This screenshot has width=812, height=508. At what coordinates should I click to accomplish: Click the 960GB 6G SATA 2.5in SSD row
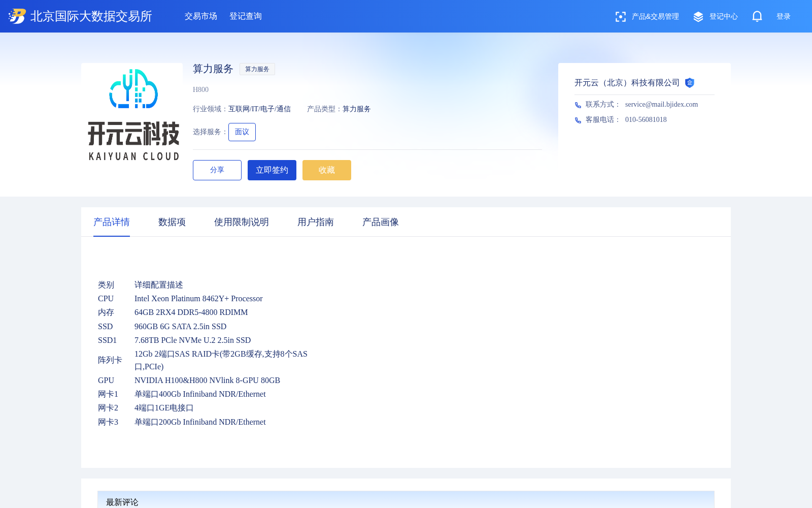pyautogui.click(x=181, y=327)
